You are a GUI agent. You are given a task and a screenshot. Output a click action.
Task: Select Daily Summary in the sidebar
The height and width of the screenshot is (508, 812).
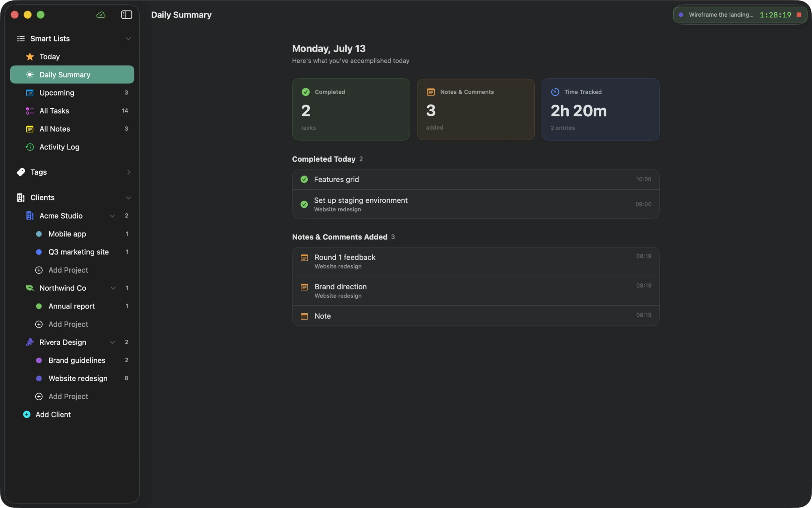pyautogui.click(x=72, y=75)
